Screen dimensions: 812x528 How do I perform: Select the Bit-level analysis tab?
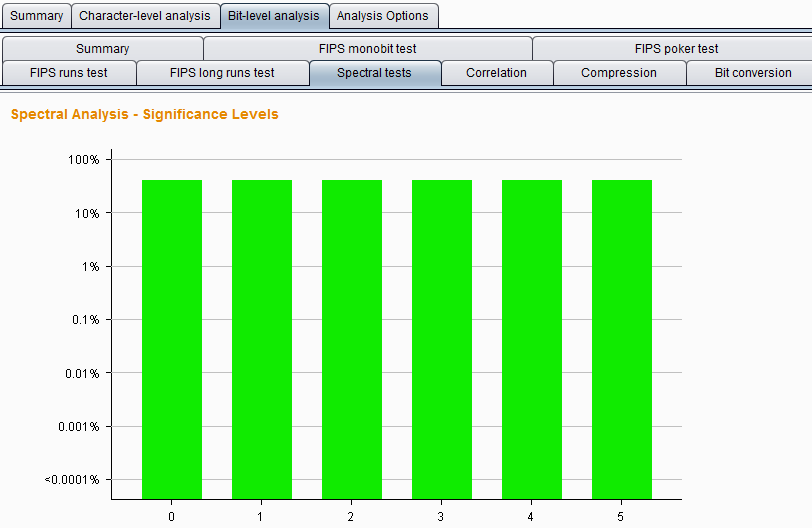274,16
